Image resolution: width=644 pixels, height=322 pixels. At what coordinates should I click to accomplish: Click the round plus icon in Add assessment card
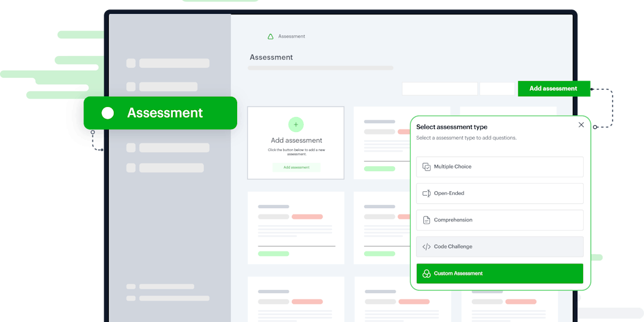click(x=296, y=125)
